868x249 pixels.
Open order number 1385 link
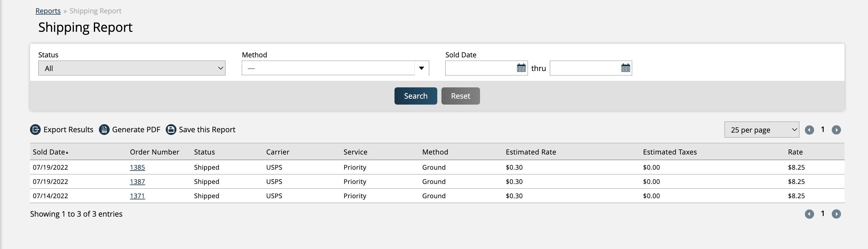pyautogui.click(x=138, y=168)
